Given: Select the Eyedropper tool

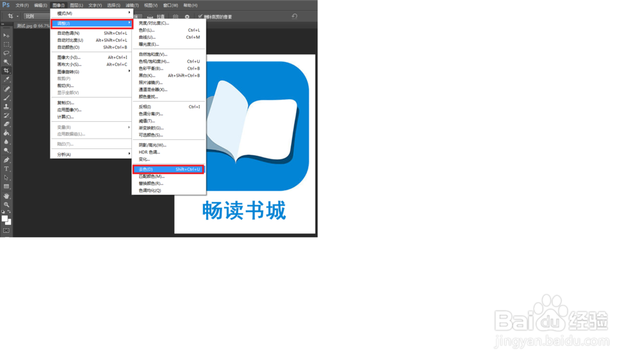Looking at the screenshot, I should click(6, 79).
